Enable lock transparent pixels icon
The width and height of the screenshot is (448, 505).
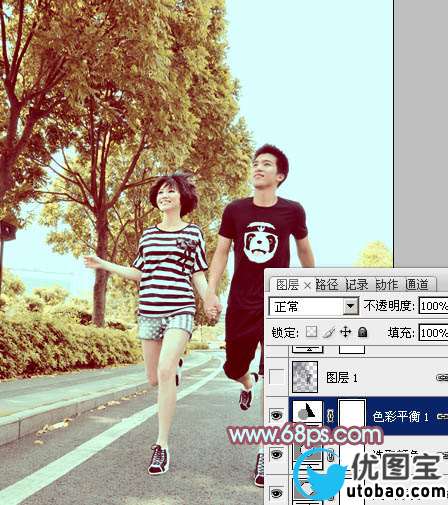point(311,332)
